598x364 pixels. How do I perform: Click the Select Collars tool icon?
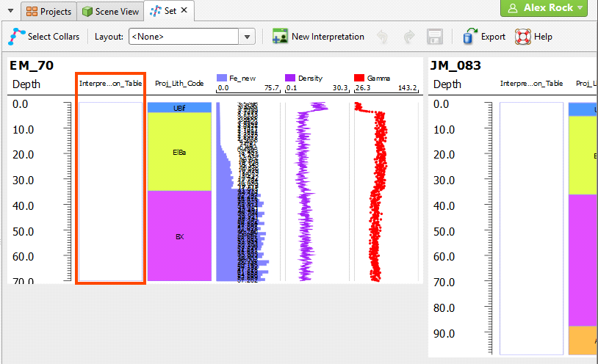coord(16,36)
